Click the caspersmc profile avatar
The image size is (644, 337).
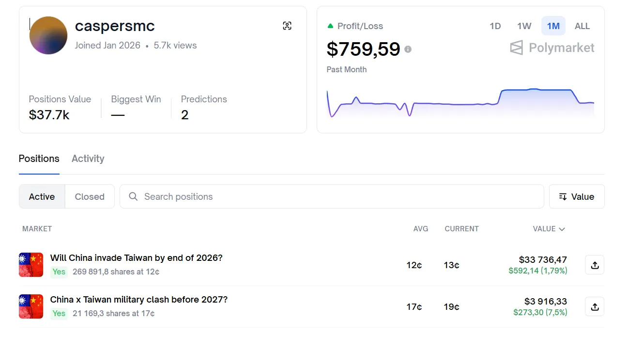tap(48, 35)
